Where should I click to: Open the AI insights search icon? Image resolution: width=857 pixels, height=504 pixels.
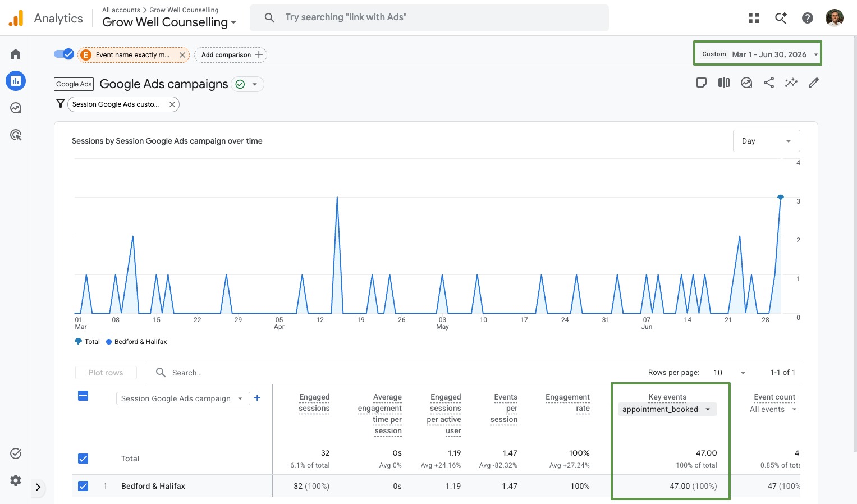(x=781, y=18)
